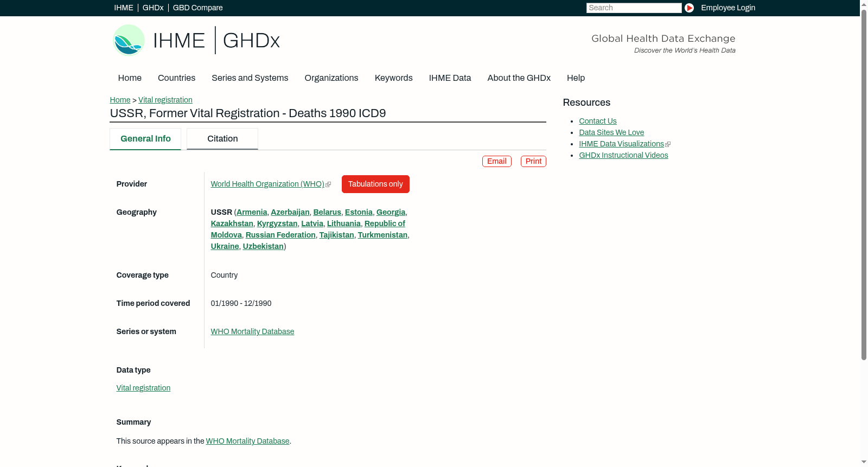
Task: Open Vital registration data type link
Action: (143, 388)
